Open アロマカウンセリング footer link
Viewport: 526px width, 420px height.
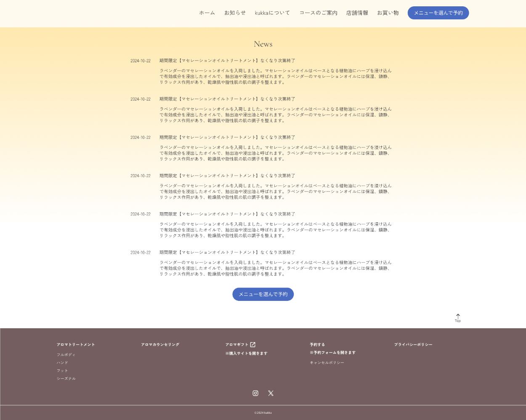(160, 345)
